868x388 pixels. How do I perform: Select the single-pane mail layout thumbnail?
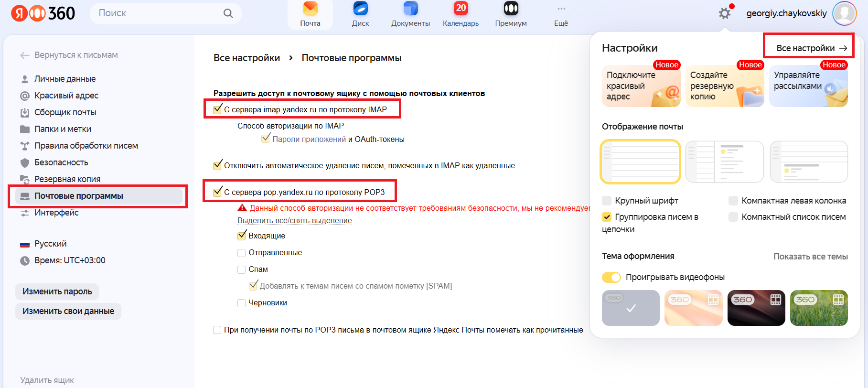pos(641,162)
